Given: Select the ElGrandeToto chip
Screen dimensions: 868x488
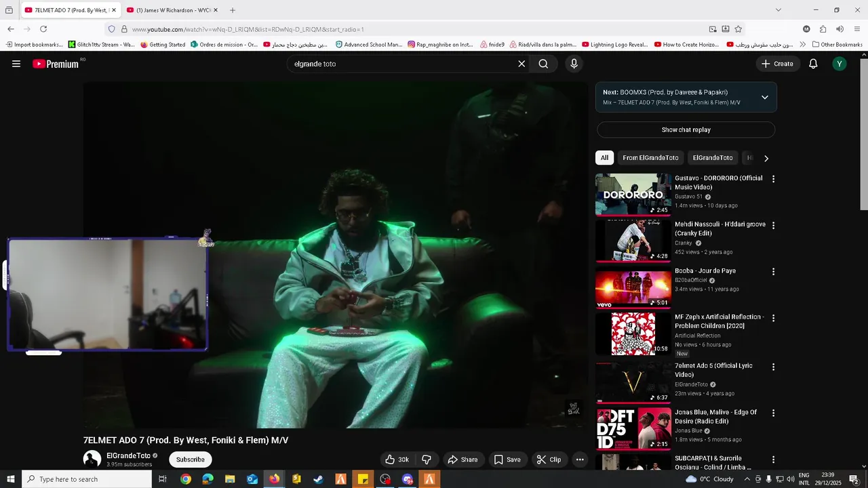Looking at the screenshot, I should pyautogui.click(x=713, y=158).
